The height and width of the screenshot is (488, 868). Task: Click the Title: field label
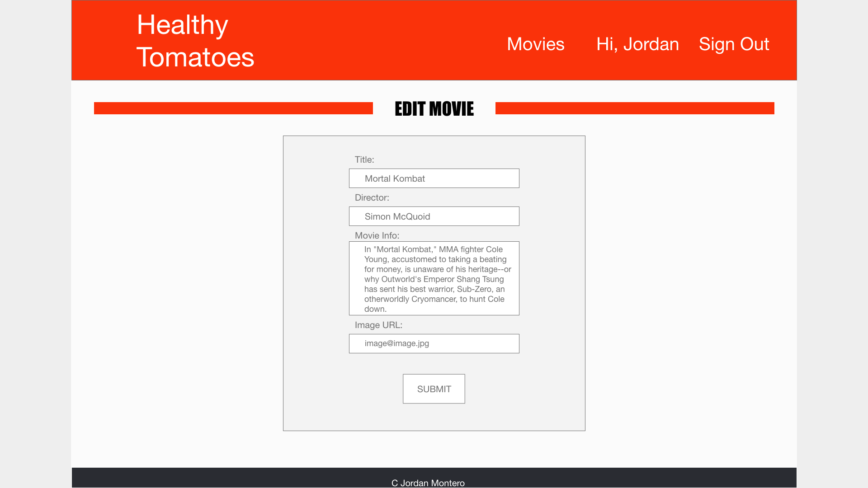[x=364, y=160]
